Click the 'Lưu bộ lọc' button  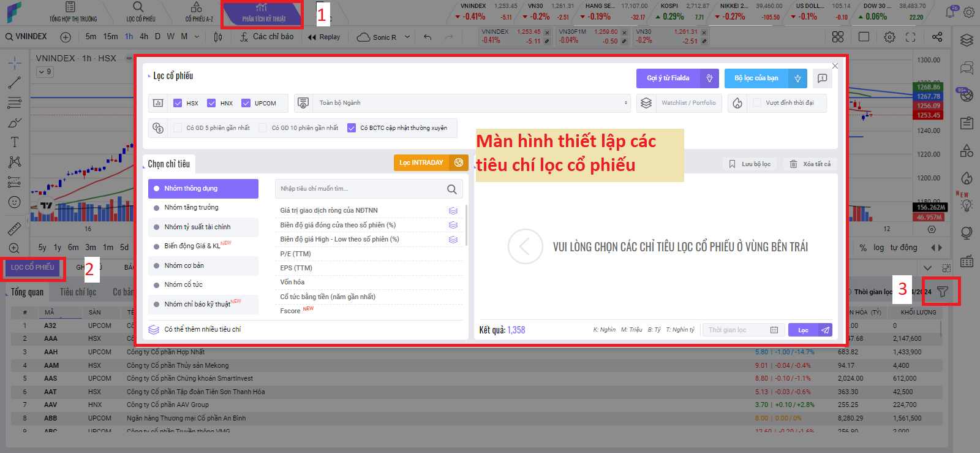(750, 164)
